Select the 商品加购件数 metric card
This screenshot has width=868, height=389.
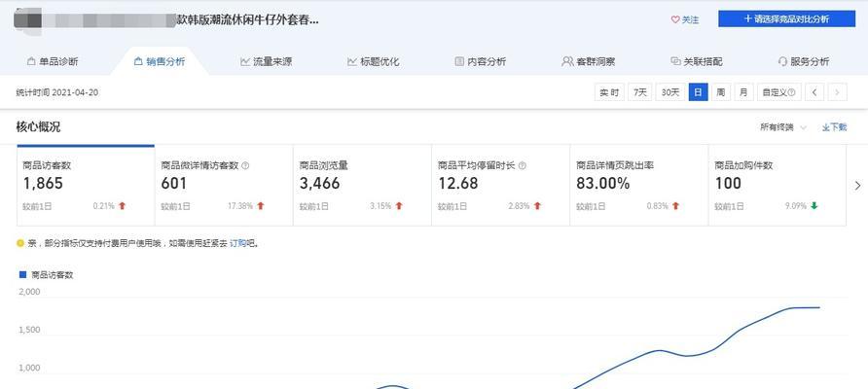[778, 186]
